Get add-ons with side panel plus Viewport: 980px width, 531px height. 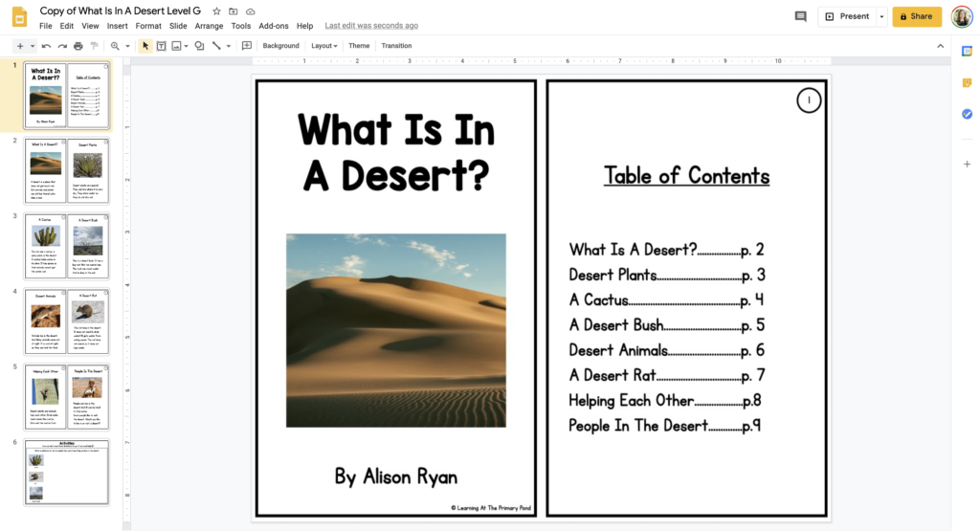pyautogui.click(x=967, y=164)
